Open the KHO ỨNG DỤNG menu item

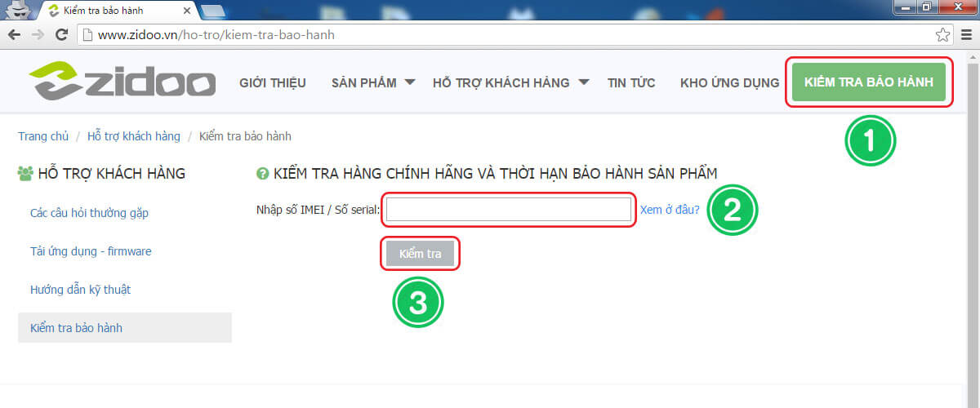click(729, 82)
